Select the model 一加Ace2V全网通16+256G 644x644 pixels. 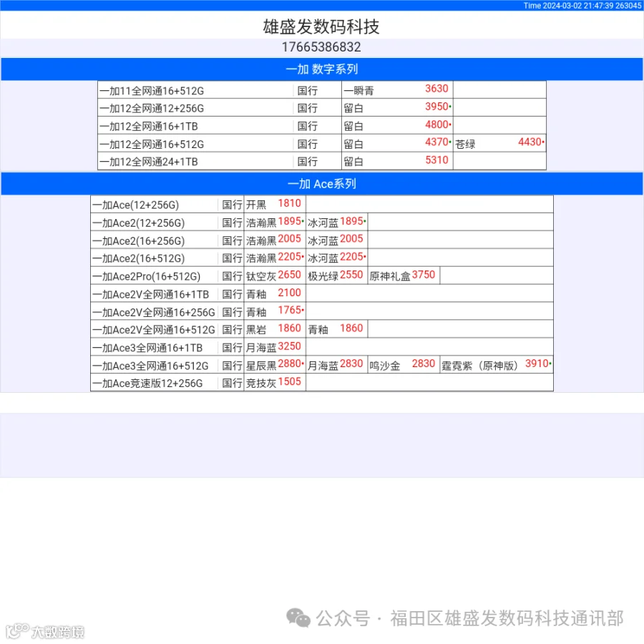[x=154, y=313]
